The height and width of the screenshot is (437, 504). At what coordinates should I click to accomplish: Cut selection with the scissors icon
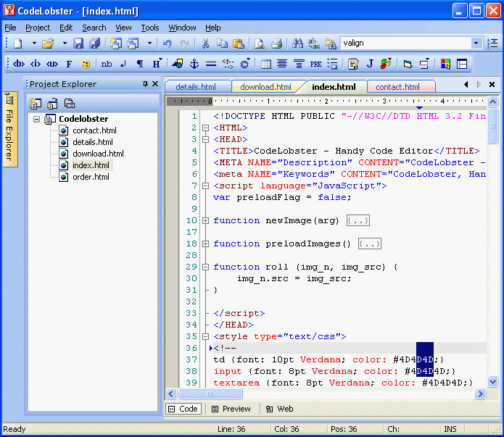click(205, 43)
